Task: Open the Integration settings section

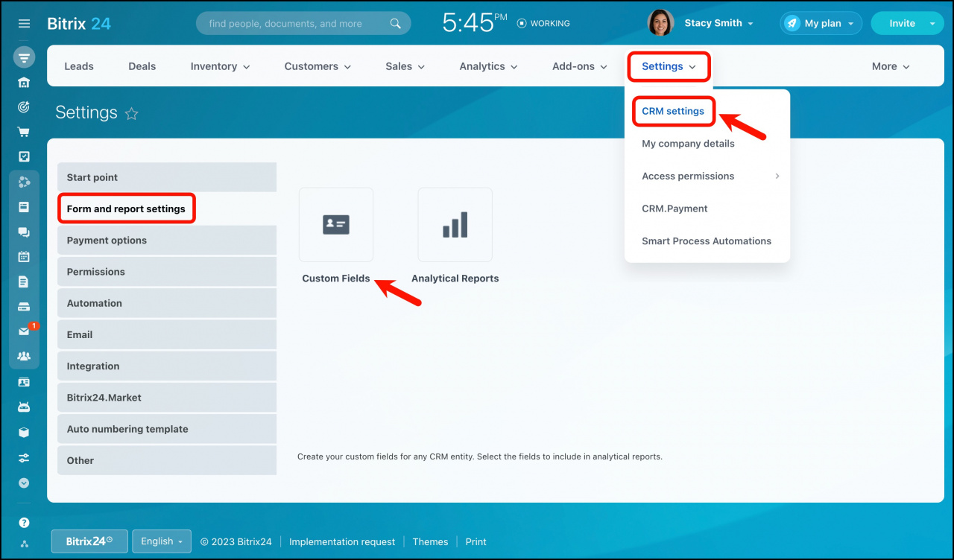Action: 167,366
